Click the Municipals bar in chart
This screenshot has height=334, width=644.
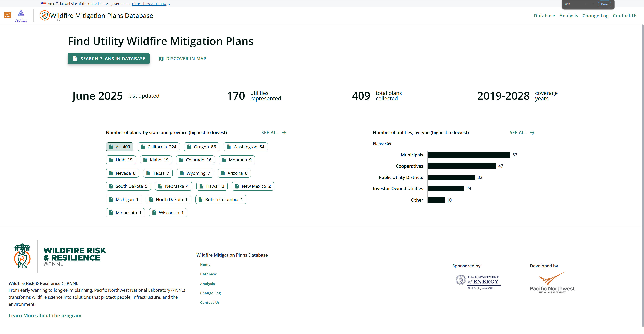pos(469,155)
